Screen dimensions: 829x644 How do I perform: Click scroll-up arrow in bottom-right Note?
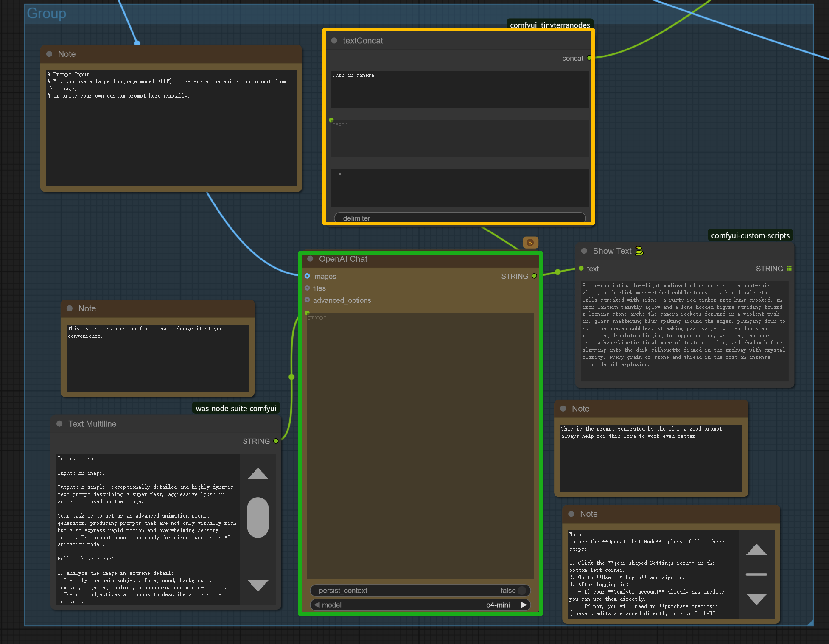(756, 550)
